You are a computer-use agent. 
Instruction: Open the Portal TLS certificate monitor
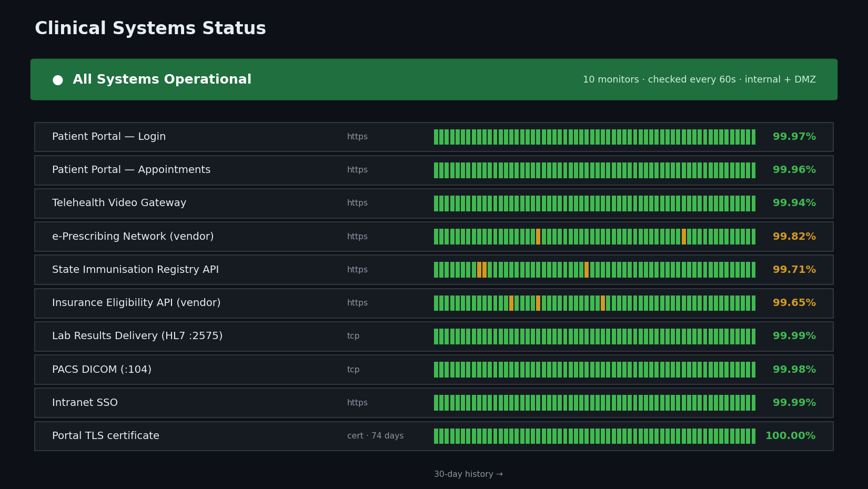click(x=434, y=436)
